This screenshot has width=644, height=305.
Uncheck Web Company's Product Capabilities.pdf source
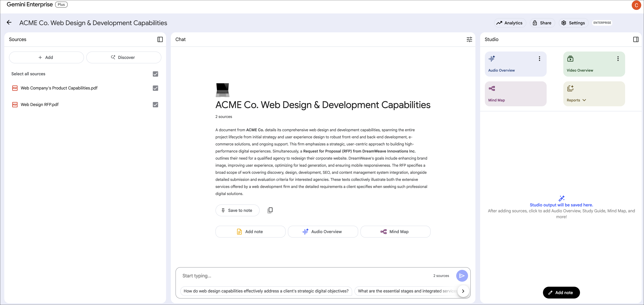pos(155,88)
